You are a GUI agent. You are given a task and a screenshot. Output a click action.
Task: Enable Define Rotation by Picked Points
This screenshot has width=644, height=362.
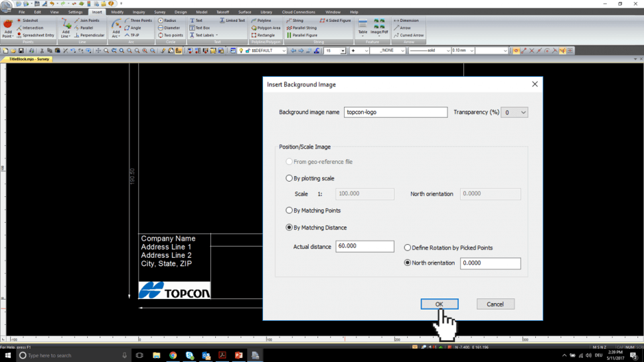click(408, 248)
